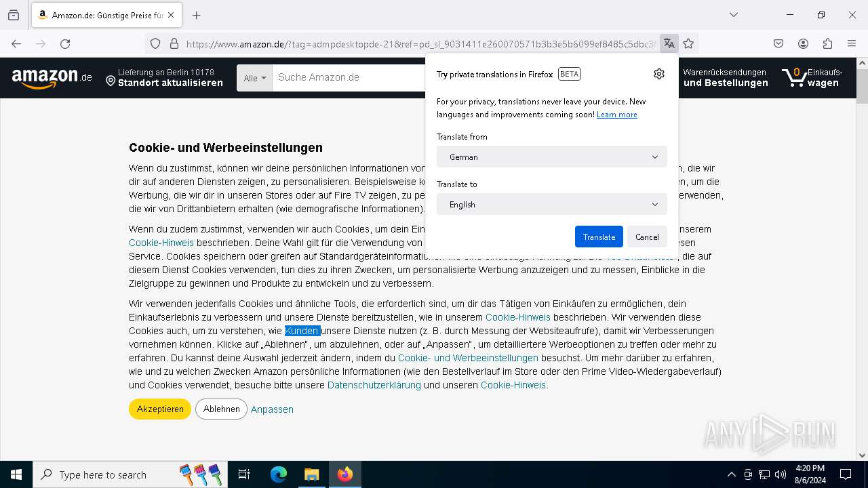Open translation settings gear icon

click(659, 74)
